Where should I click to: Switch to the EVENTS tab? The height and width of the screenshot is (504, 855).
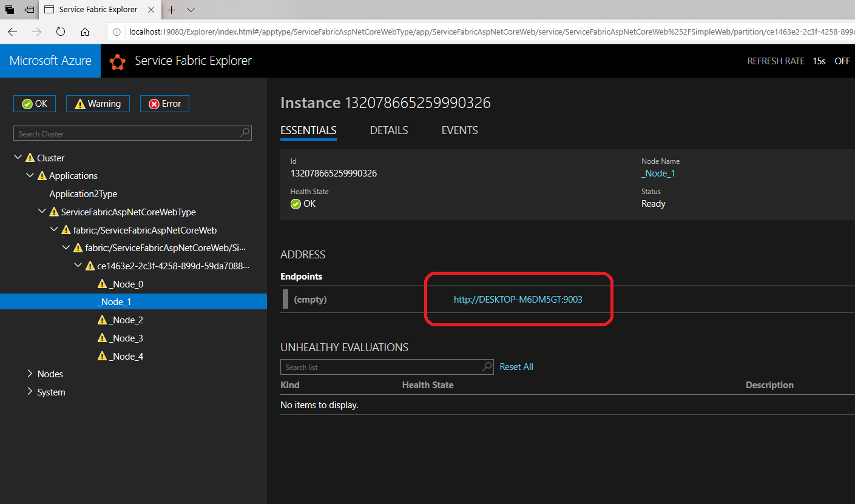pyautogui.click(x=459, y=130)
